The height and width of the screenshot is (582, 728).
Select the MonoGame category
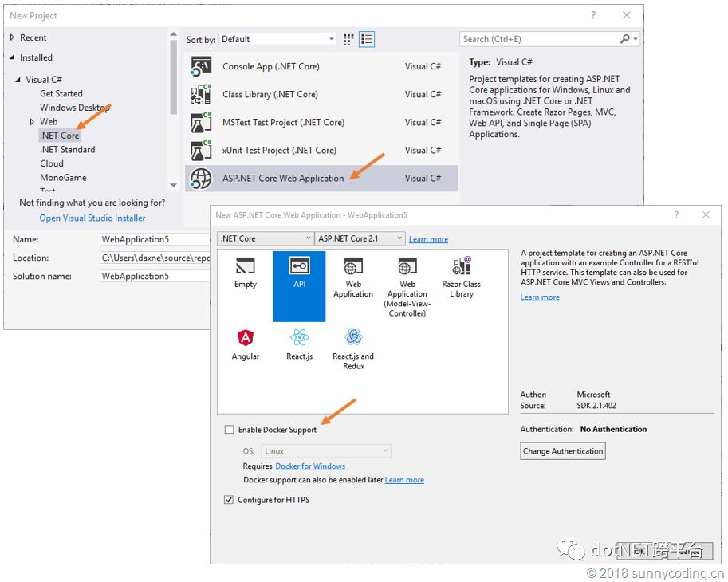(x=63, y=177)
